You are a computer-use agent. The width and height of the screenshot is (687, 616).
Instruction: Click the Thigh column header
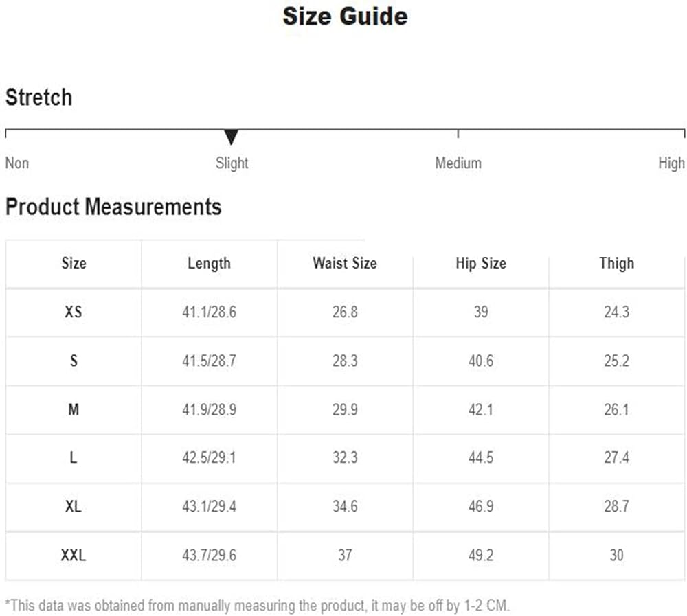click(616, 263)
